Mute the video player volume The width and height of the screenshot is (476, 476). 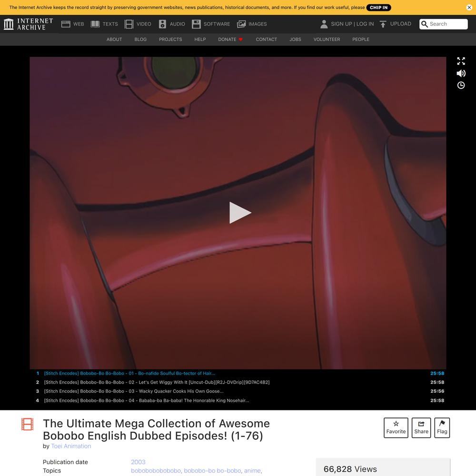click(x=461, y=73)
